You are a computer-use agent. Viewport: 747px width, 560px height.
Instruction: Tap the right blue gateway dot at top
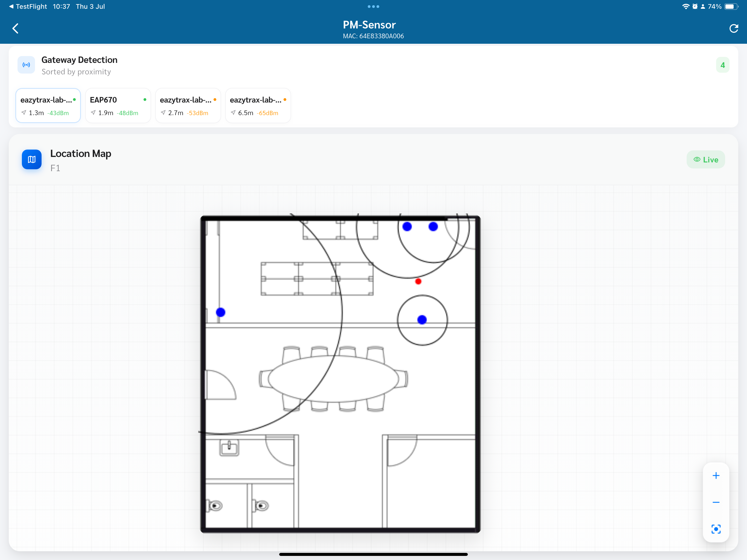point(433,226)
